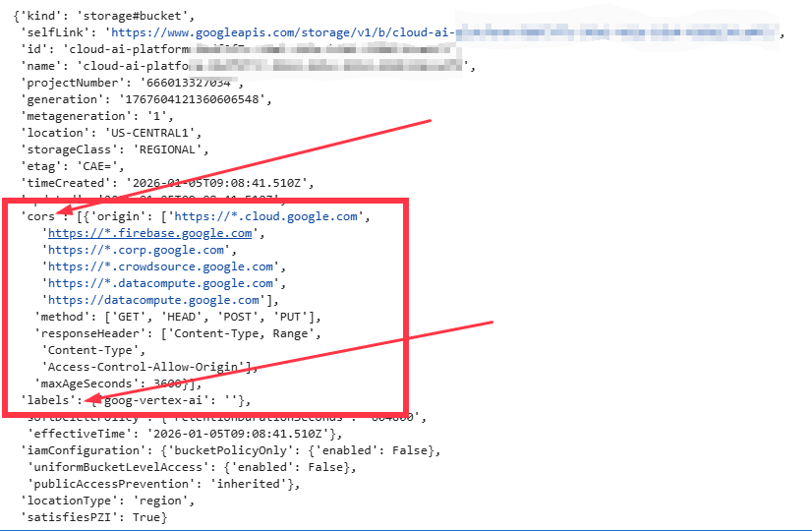The width and height of the screenshot is (812, 531).
Task: Open the https://datacompute.google.com link
Action: point(153,300)
